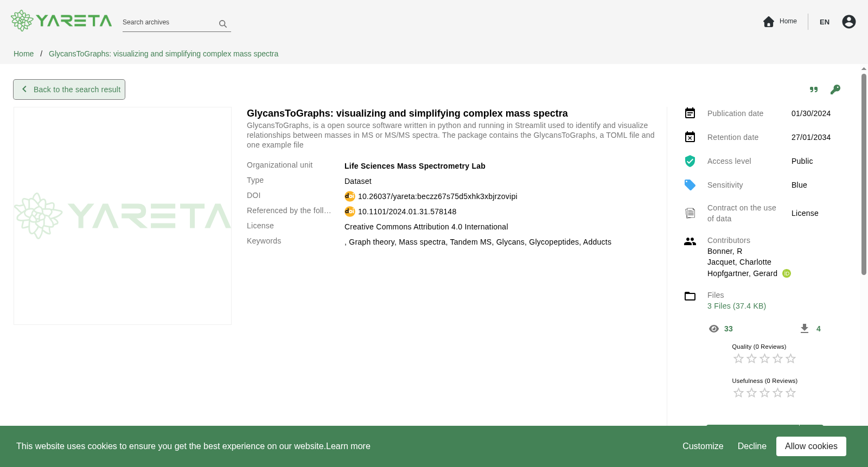Go back to the search result
The image size is (868, 467).
[69, 89]
